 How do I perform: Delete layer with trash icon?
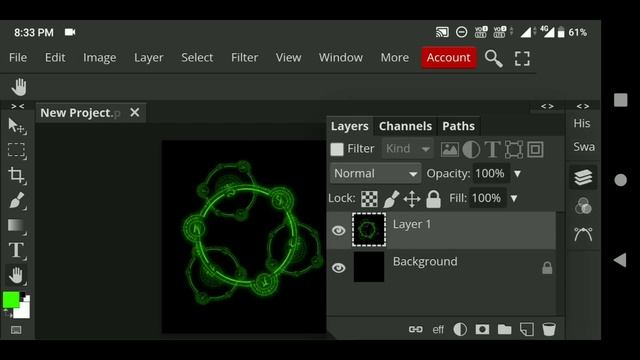(549, 329)
